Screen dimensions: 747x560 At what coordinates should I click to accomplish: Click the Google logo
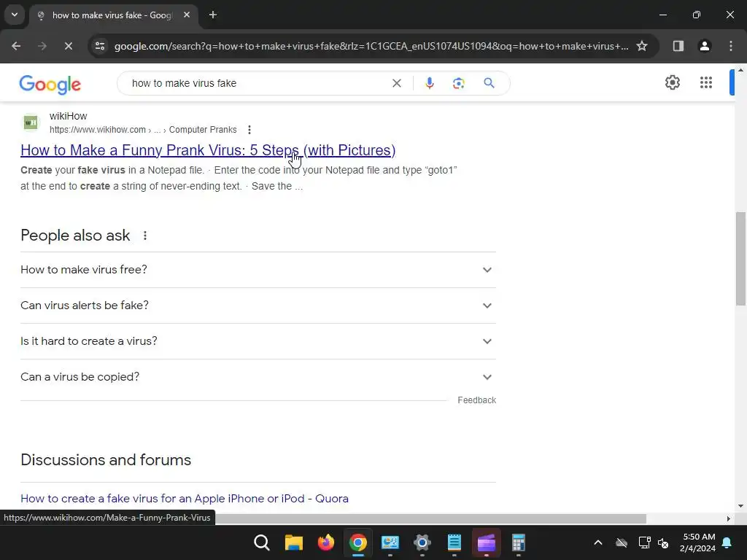(50, 84)
